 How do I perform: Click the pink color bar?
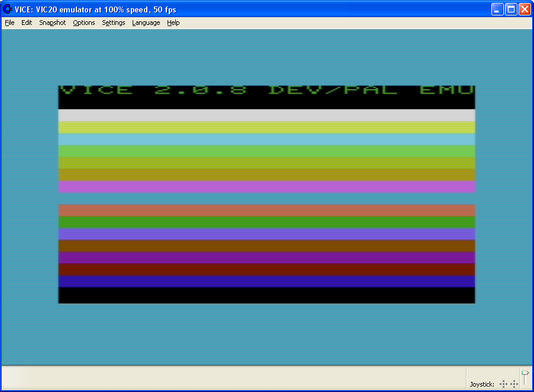266,187
